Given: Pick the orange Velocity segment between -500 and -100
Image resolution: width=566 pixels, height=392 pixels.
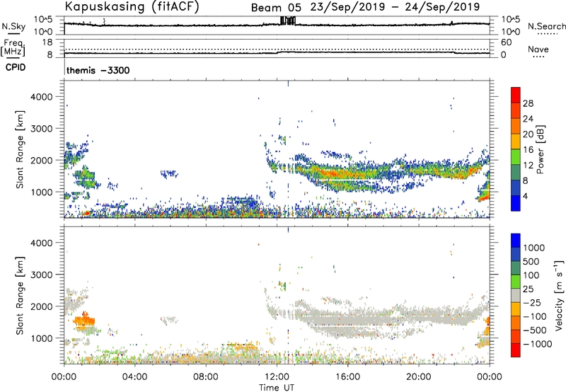Looking at the screenshot, I should 516,323.
